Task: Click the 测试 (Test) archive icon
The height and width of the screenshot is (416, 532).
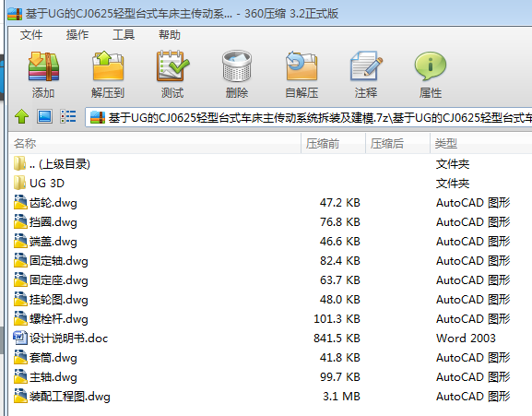Action: tap(172, 66)
